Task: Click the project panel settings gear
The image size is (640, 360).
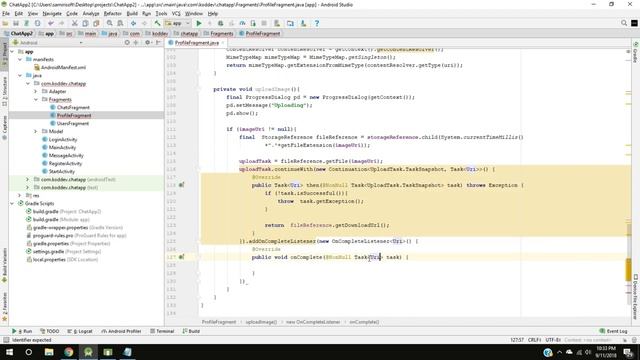Action: point(147,42)
